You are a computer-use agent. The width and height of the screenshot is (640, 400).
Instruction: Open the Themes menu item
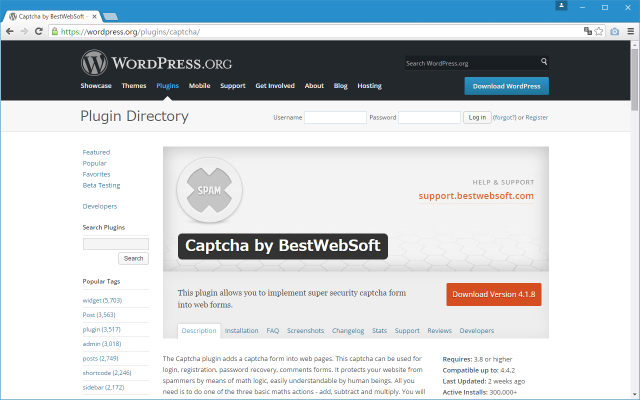[x=134, y=86]
